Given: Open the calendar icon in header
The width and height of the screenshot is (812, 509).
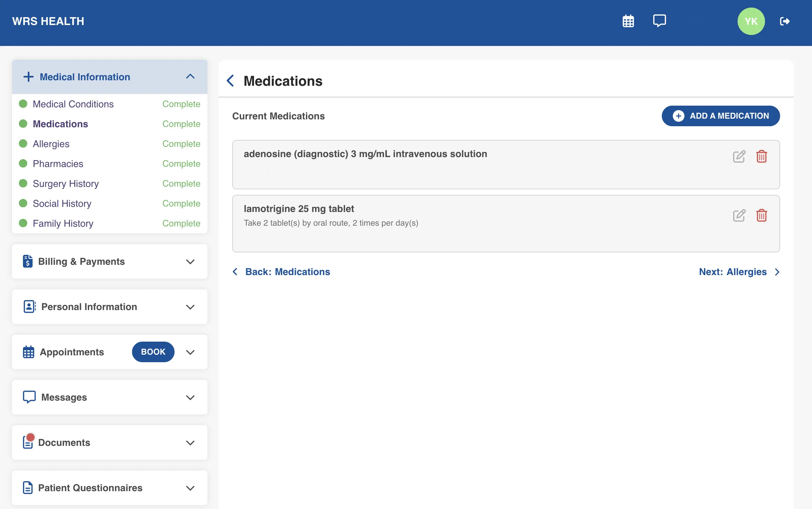Looking at the screenshot, I should tap(628, 21).
